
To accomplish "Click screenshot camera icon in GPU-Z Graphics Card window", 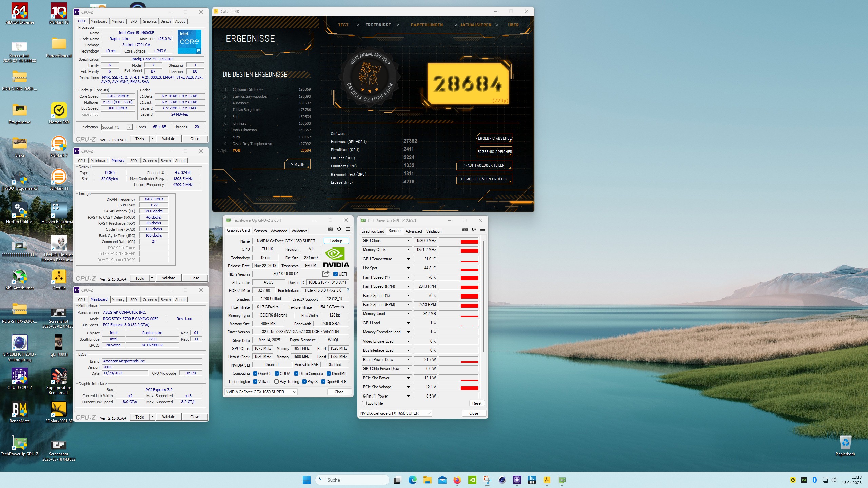I will 331,229.
